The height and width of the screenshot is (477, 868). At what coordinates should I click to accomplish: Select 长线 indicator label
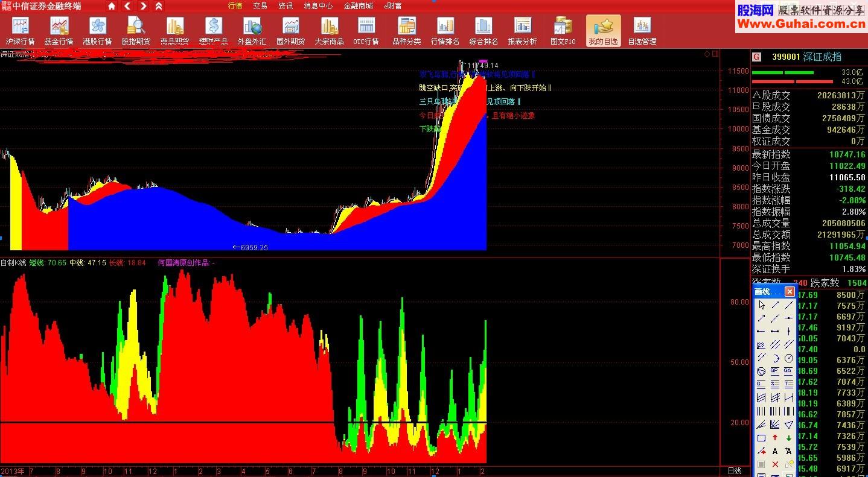click(x=116, y=263)
